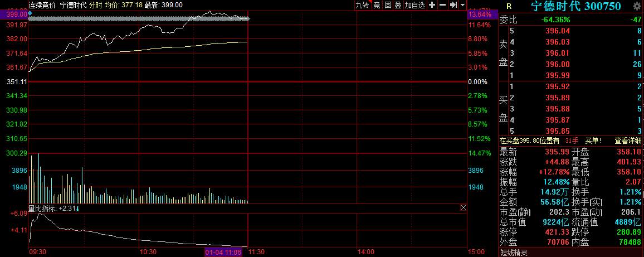
Task: Click the 固 toolbar button
Action: tap(388, 5)
